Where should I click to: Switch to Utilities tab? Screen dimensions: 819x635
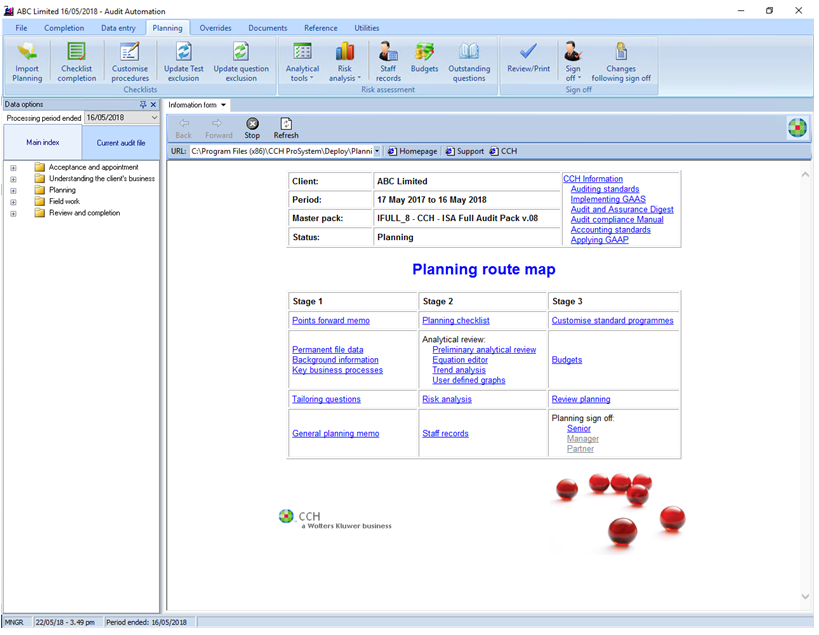(367, 28)
